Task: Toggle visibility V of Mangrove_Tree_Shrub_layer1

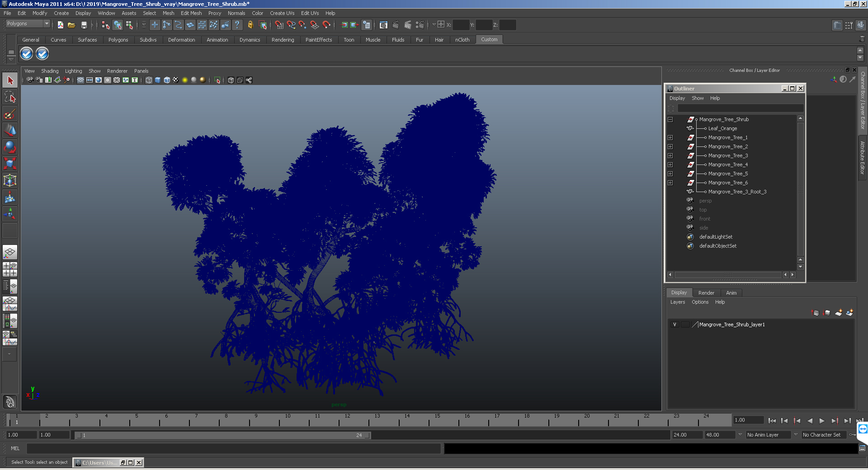Action: click(675, 324)
